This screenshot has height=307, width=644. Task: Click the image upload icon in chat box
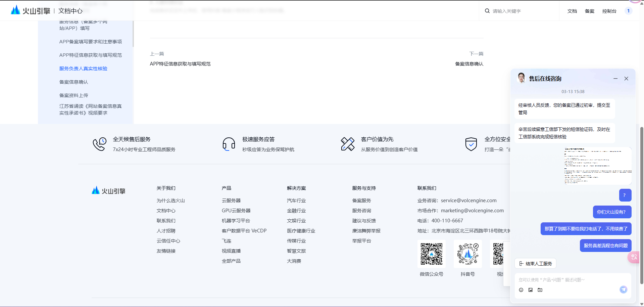pos(530,290)
